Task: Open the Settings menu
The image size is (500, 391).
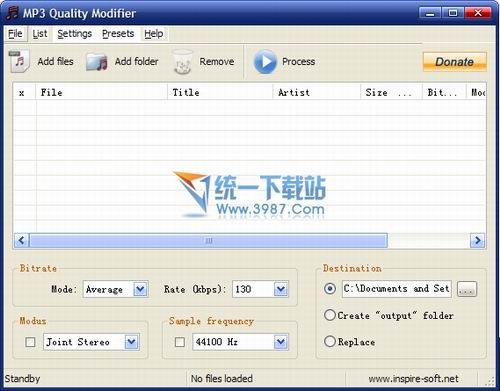Action: (x=74, y=34)
